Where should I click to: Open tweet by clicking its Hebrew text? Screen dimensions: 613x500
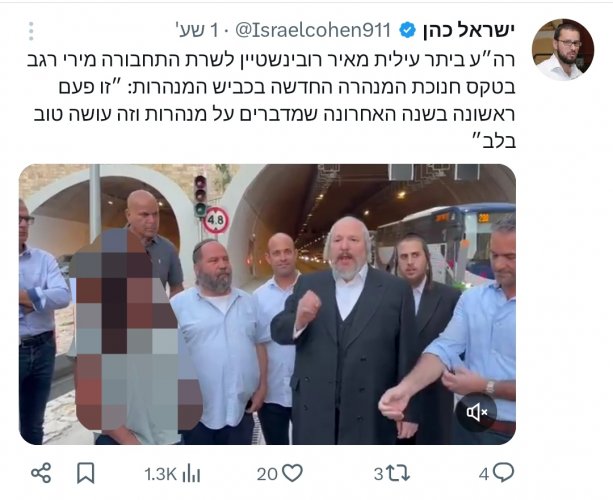pos(272,101)
